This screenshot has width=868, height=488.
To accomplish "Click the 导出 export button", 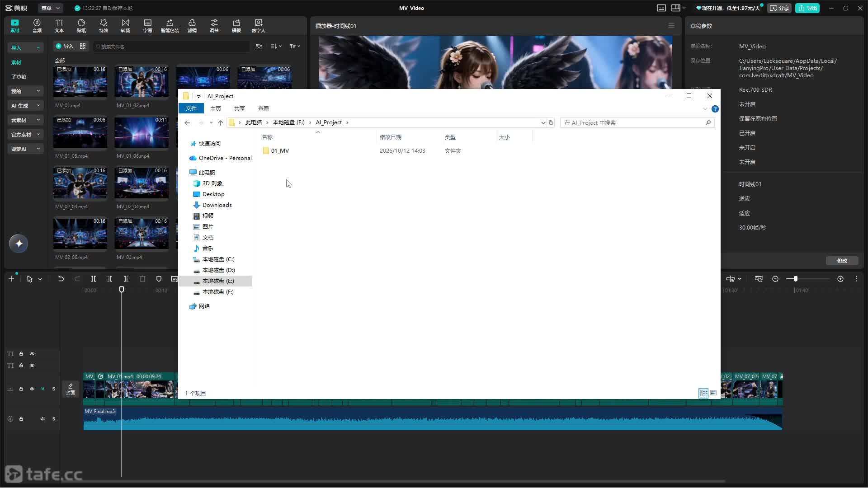I will tap(807, 8).
